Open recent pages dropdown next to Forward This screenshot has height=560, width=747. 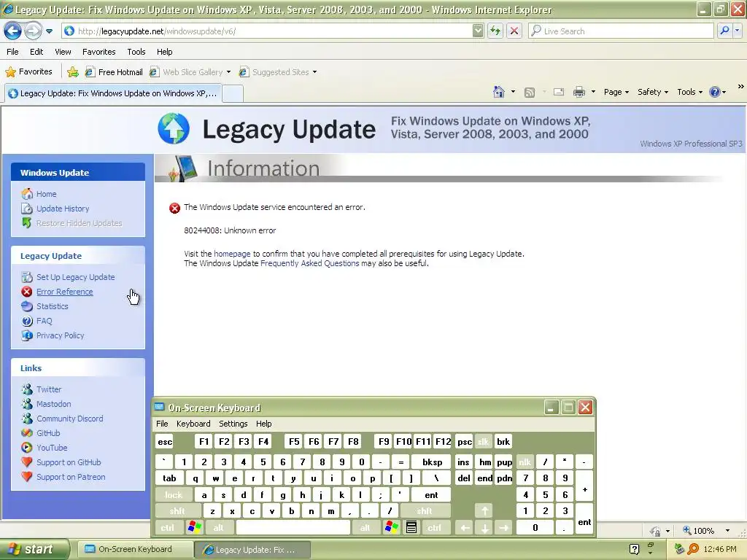pyautogui.click(x=49, y=31)
